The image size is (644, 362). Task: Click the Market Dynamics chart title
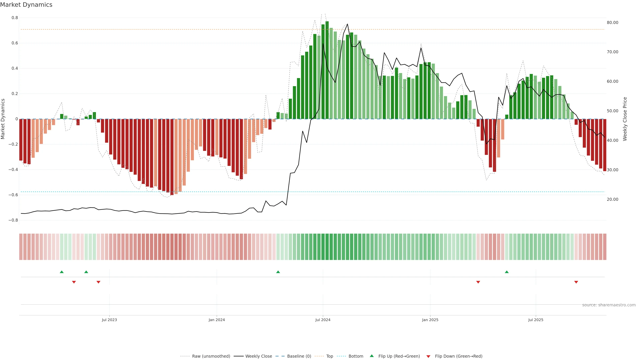pyautogui.click(x=26, y=5)
